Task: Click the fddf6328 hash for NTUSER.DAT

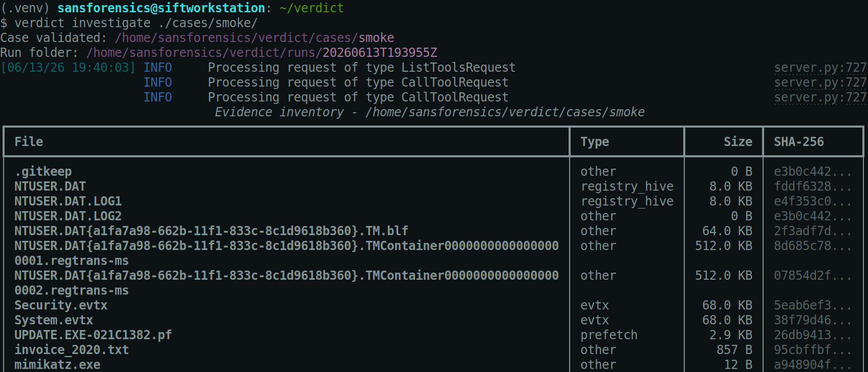Action: click(813, 187)
